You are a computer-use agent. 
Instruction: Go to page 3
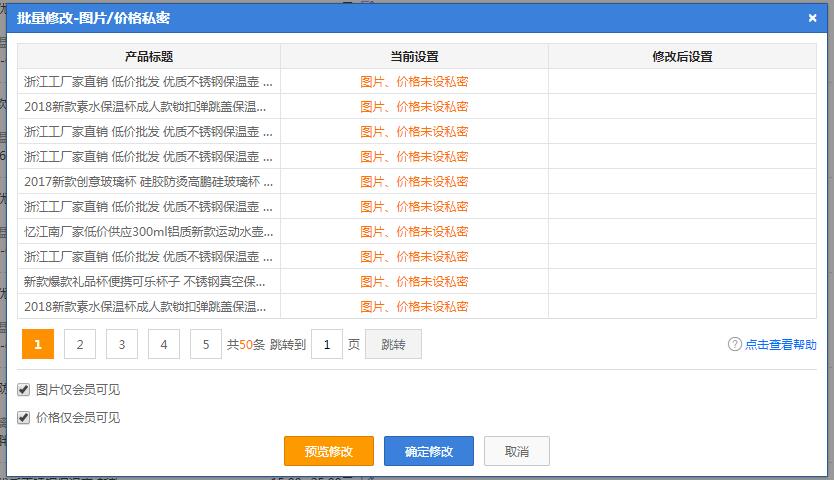[122, 344]
